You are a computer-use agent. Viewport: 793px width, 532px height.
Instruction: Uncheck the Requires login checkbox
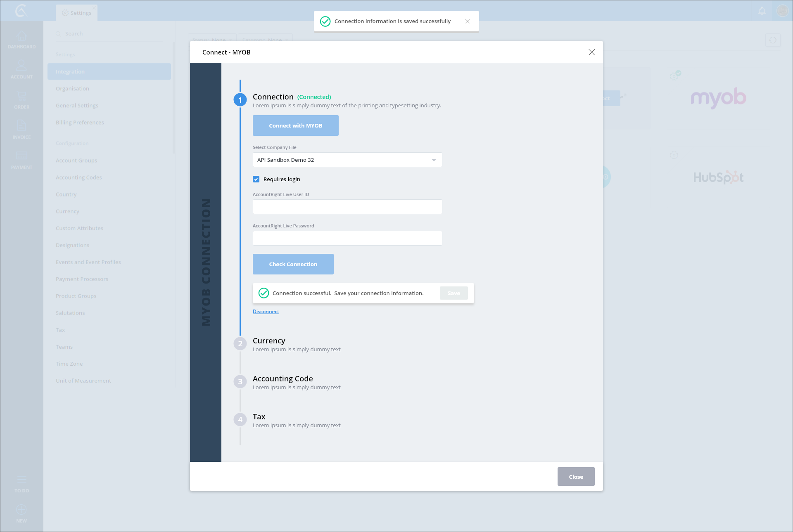pyautogui.click(x=256, y=179)
